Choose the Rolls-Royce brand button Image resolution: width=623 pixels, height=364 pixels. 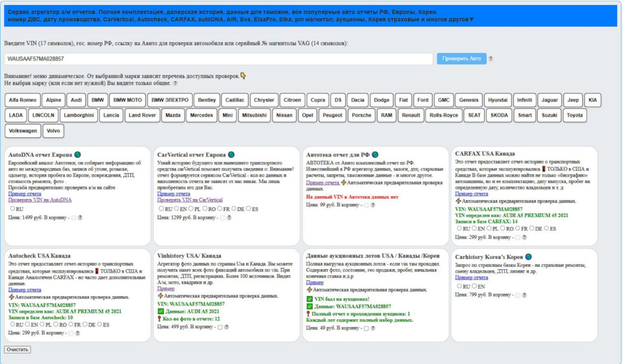pyautogui.click(x=444, y=115)
